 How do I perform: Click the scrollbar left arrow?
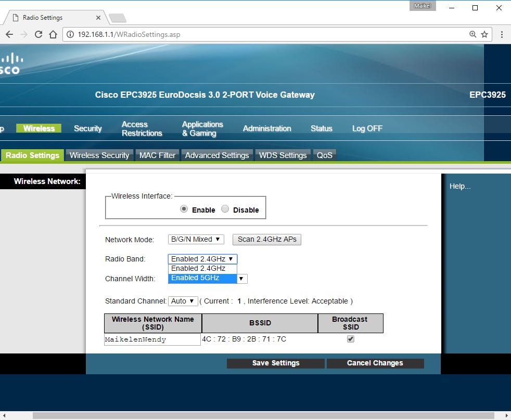(x=4, y=415)
